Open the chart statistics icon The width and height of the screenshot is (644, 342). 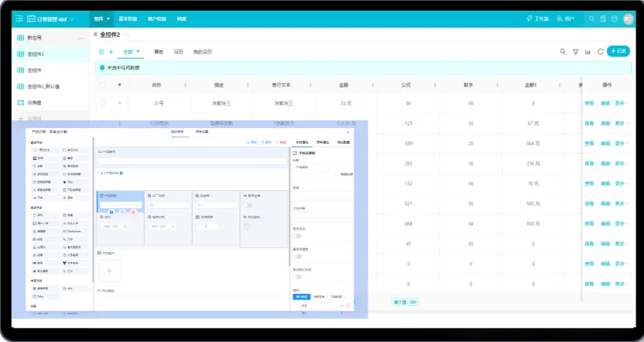[588, 52]
